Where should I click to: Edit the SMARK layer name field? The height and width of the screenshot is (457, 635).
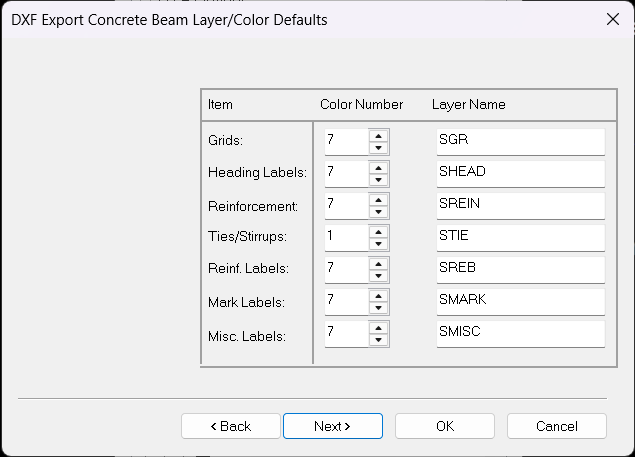click(x=521, y=302)
